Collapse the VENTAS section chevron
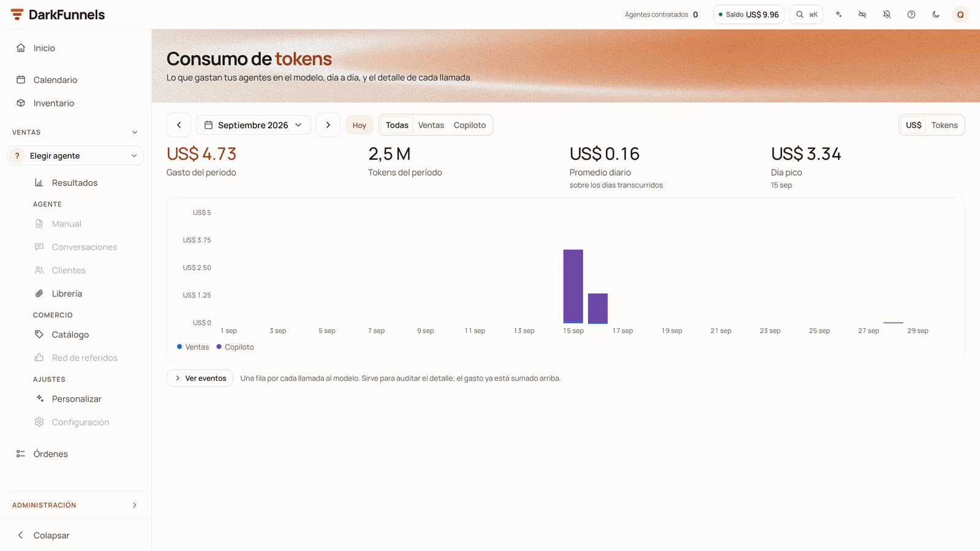 [135, 132]
